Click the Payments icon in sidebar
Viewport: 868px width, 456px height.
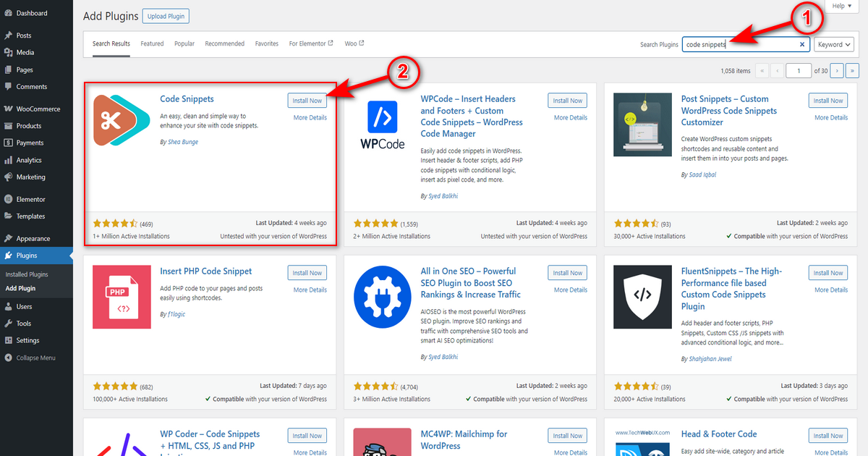click(8, 143)
